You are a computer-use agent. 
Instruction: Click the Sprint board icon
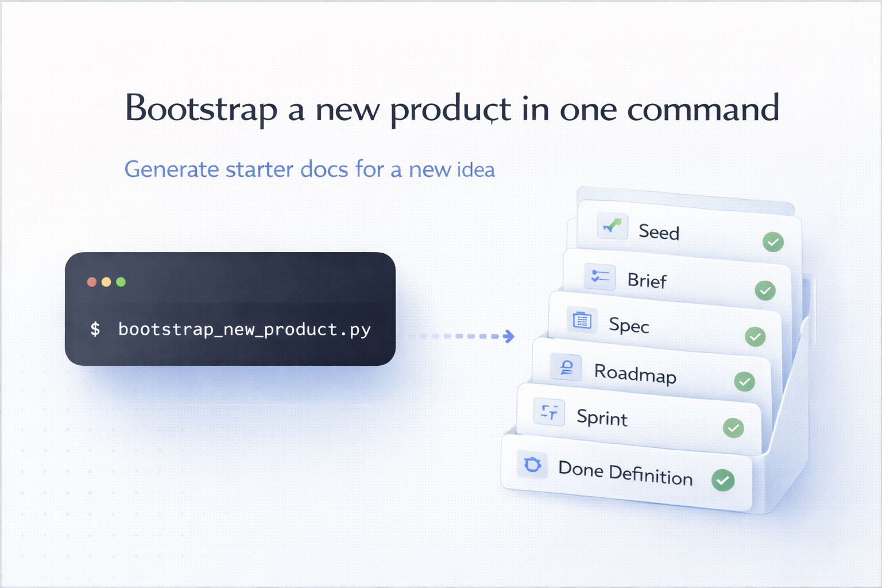tap(549, 412)
